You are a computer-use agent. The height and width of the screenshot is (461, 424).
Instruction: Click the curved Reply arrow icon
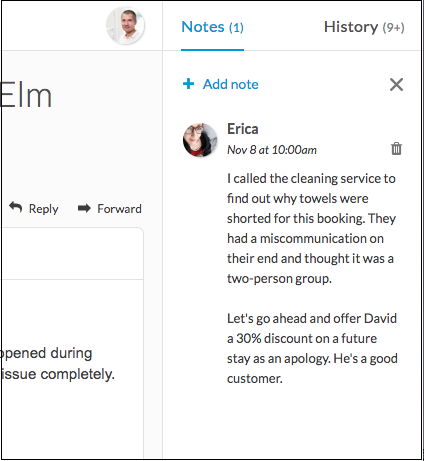pos(16,207)
